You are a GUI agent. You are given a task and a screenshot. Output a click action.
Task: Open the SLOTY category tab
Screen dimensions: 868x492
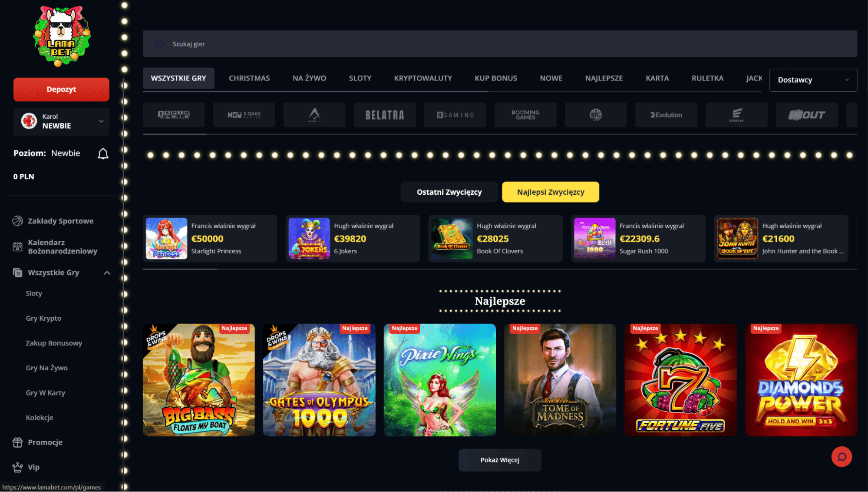360,78
